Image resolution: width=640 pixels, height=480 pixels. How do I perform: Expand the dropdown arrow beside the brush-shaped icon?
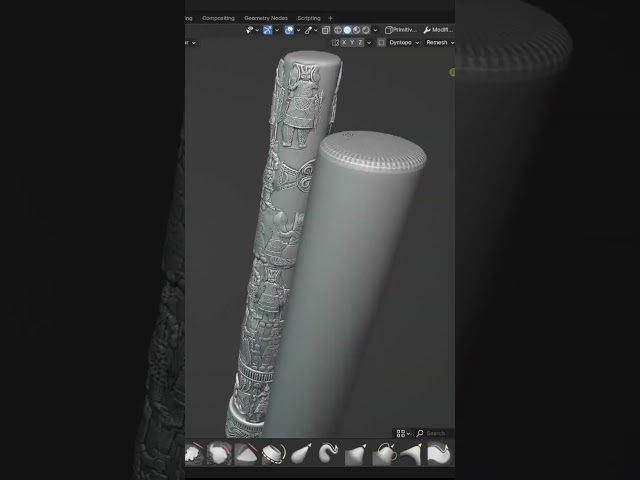316,30
